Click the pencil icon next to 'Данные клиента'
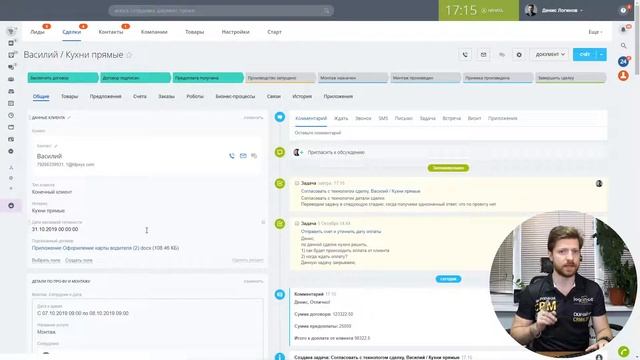This screenshot has width=640, height=360. click(x=69, y=118)
